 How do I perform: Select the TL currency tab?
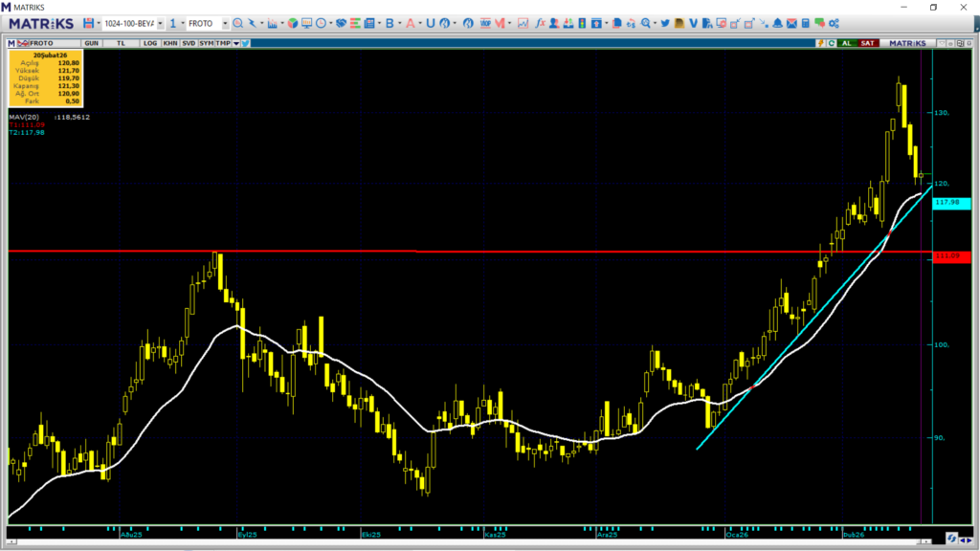121,43
